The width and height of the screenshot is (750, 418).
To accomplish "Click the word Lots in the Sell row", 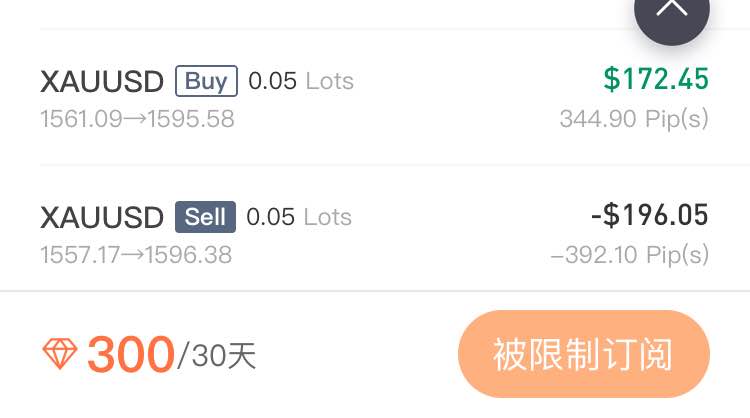I will pyautogui.click(x=328, y=217).
